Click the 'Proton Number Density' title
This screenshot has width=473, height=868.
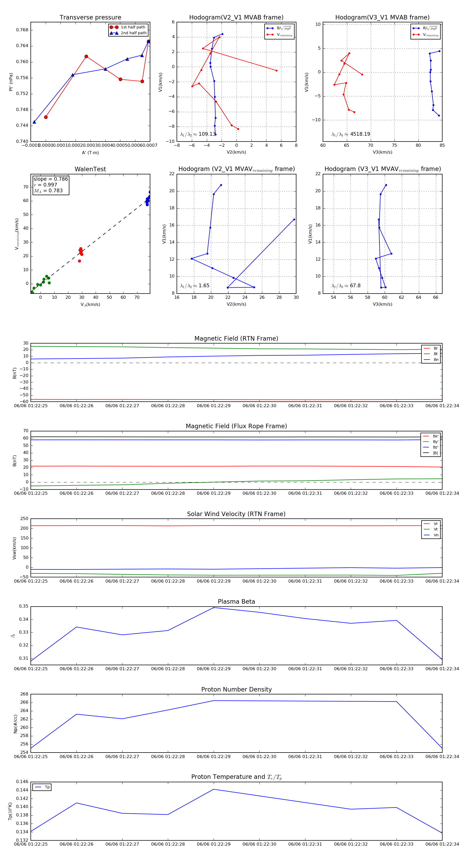tap(236, 689)
